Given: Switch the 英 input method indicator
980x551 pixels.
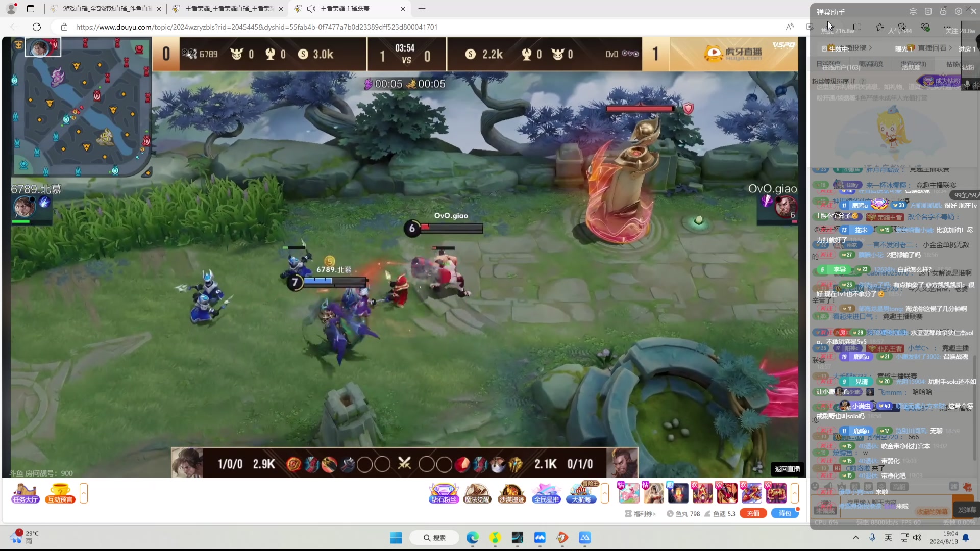Looking at the screenshot, I should 888,538.
